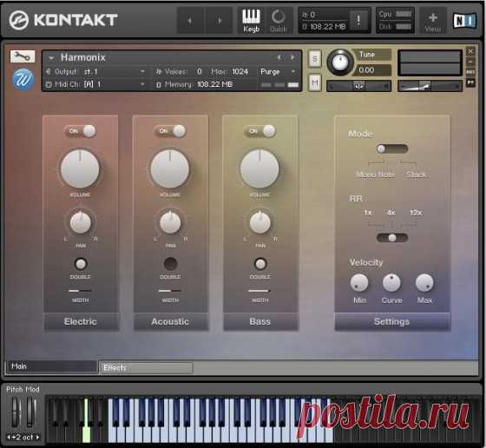
Task: Open the wrench instrument edit mode
Action: click(x=23, y=56)
